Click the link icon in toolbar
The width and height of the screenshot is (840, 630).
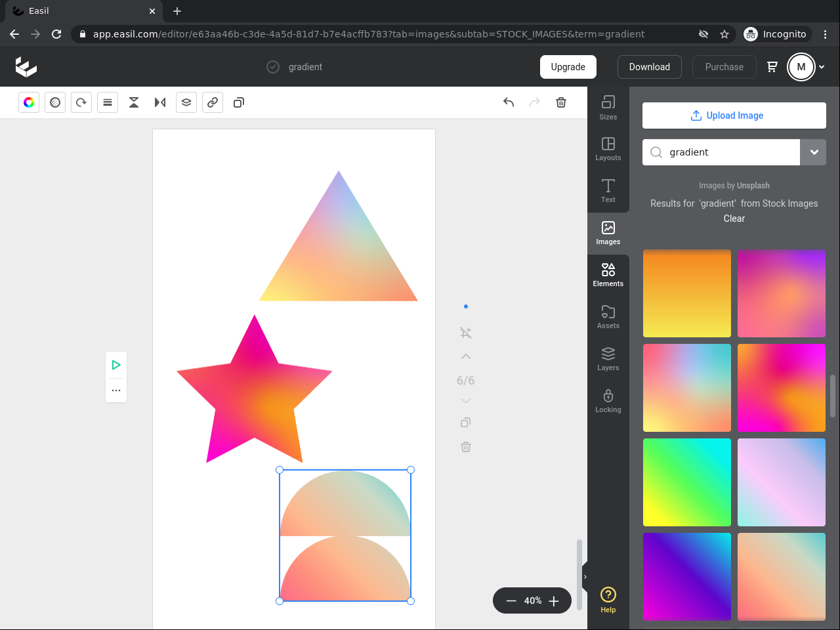[213, 102]
